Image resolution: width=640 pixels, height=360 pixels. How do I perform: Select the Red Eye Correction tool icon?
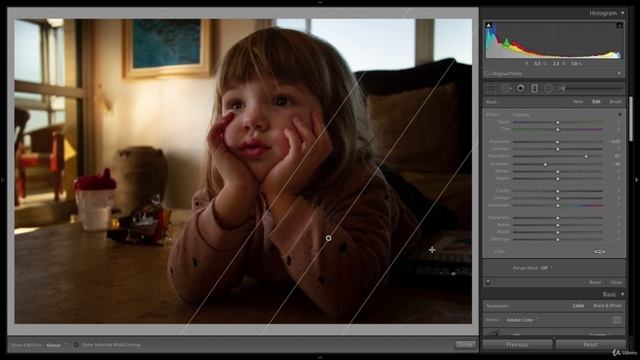click(x=520, y=88)
